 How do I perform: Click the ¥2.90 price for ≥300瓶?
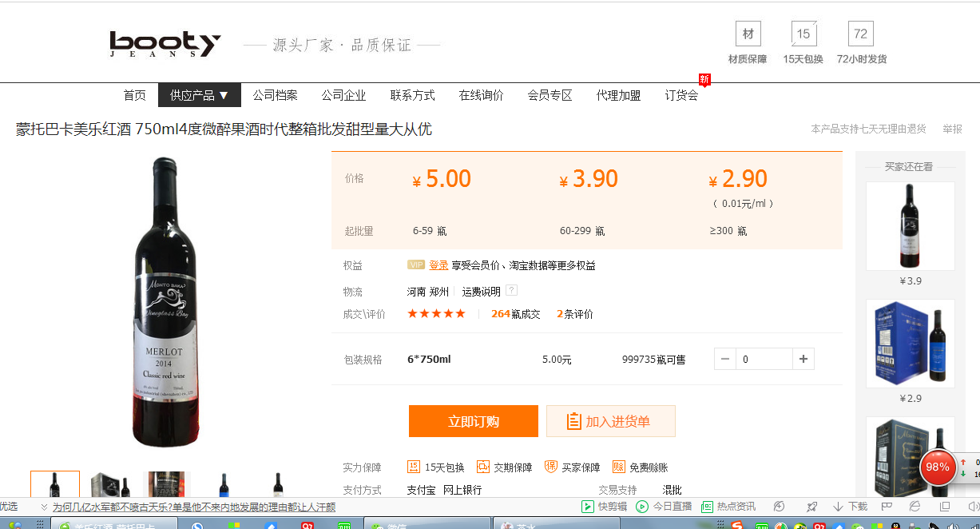coord(738,179)
